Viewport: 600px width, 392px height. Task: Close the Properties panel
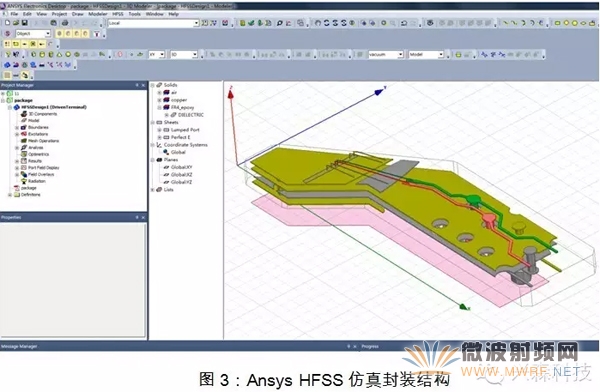pyautogui.click(x=143, y=217)
